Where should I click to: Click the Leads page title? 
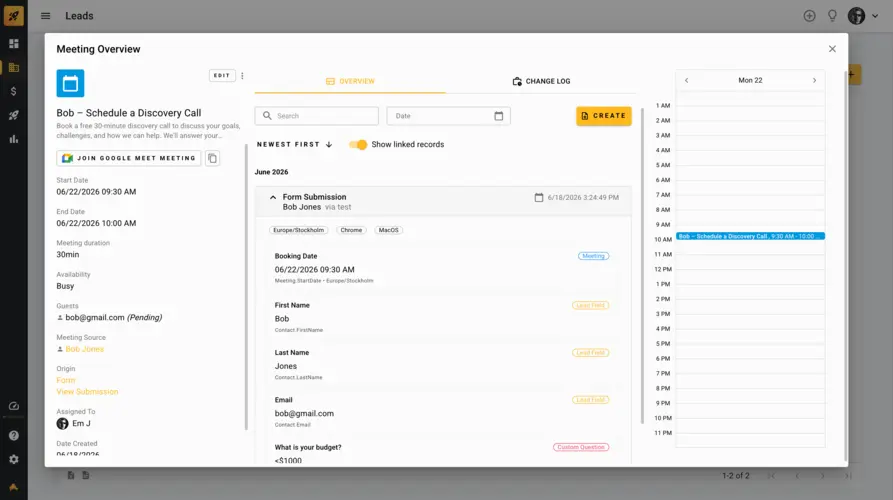coord(79,16)
